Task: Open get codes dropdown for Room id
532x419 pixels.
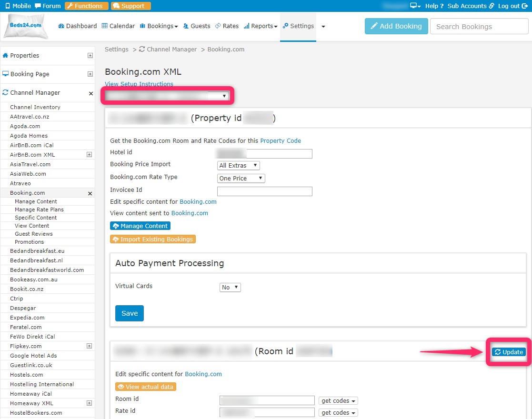Action: point(338,401)
